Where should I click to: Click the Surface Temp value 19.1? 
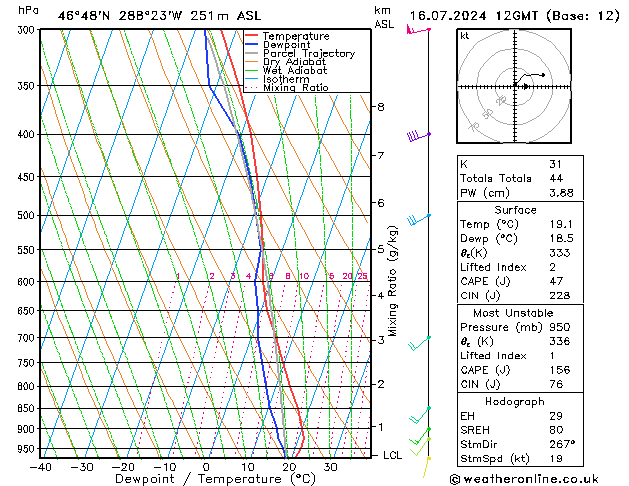[x=561, y=224]
